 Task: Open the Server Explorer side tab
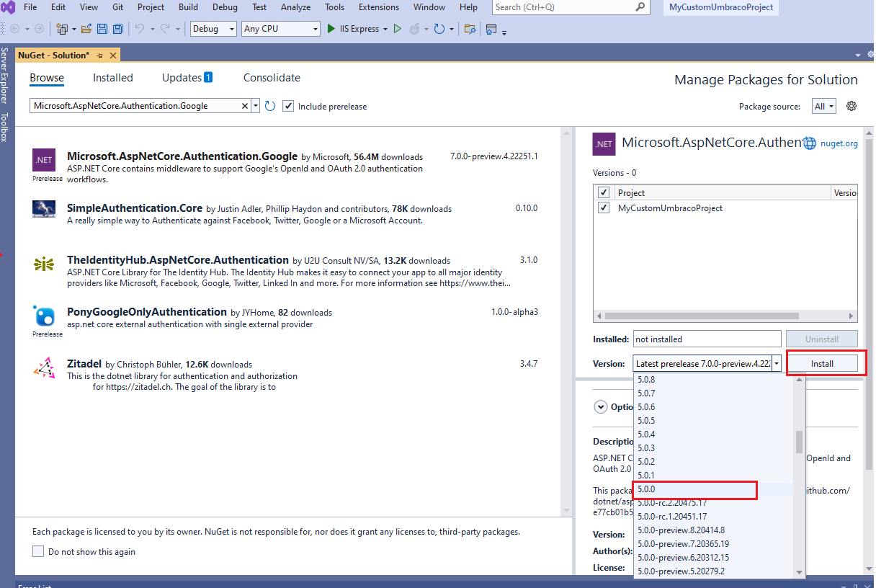[5, 75]
